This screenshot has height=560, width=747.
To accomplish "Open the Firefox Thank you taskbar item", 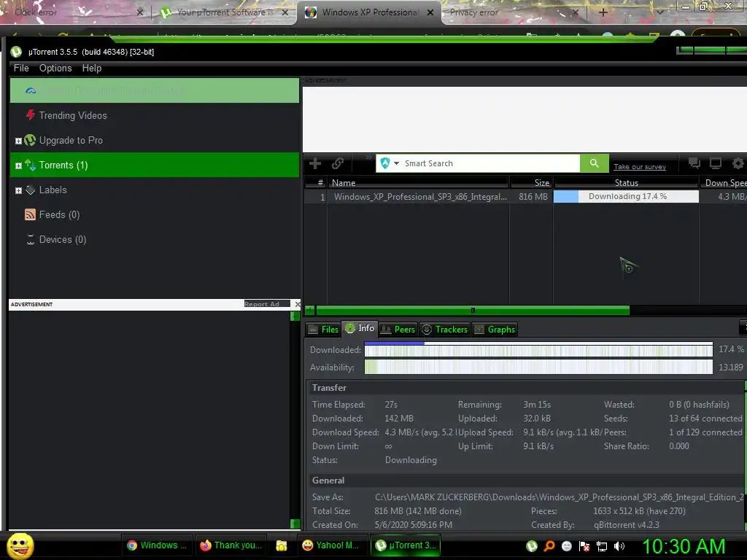I will coord(231,545).
